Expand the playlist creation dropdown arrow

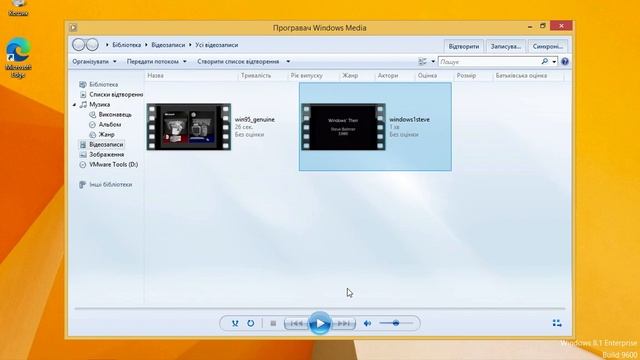pos(288,62)
